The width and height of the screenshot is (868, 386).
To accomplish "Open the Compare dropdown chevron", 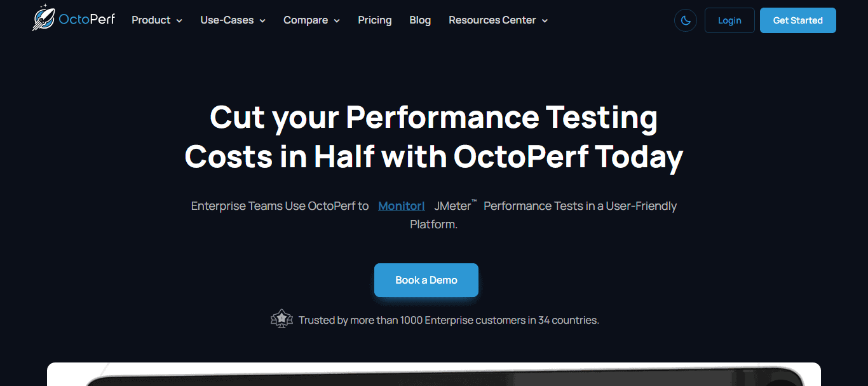I will coord(337,21).
